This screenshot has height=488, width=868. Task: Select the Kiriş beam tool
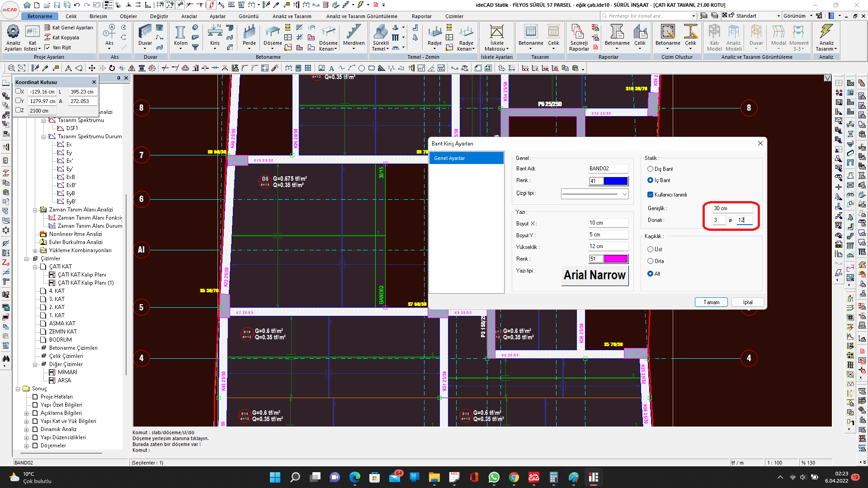point(215,36)
